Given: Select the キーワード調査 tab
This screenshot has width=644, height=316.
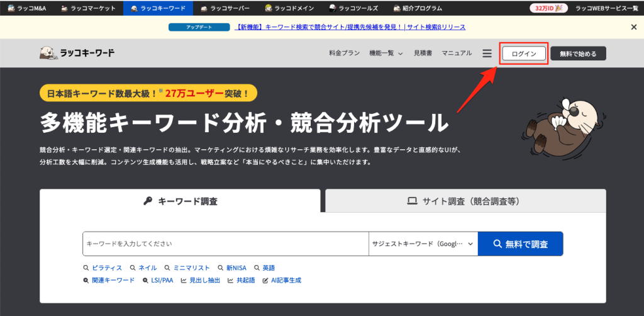Looking at the screenshot, I should coord(180,201).
